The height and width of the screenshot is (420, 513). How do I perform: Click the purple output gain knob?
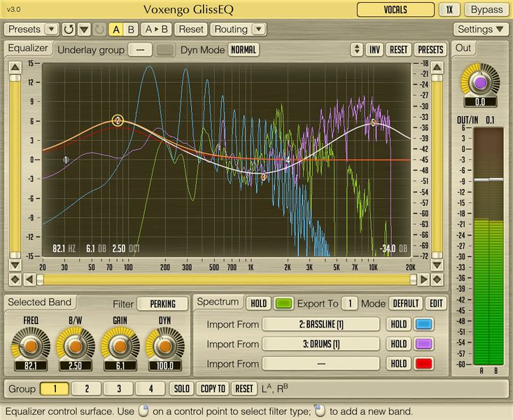click(x=480, y=83)
